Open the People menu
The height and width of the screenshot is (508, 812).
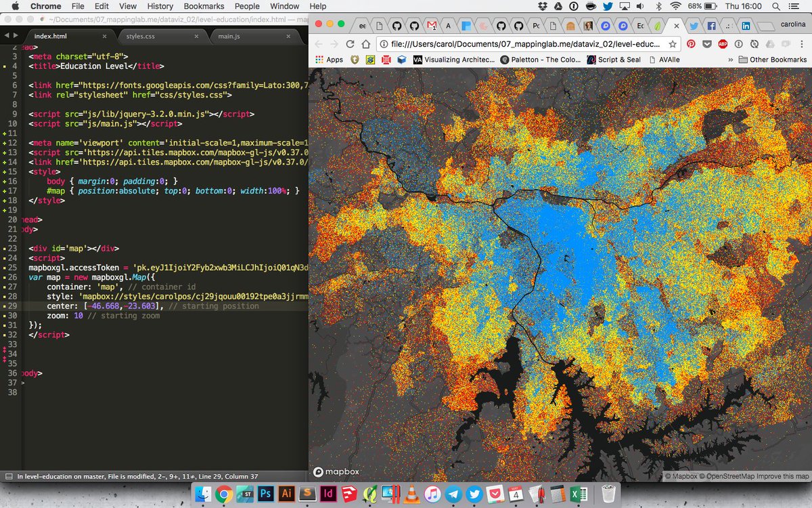coord(247,6)
